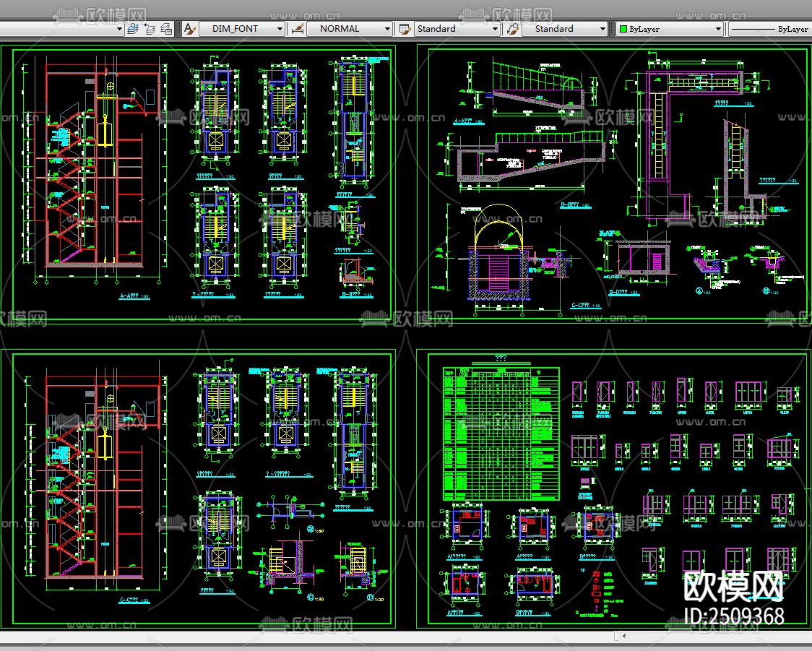
Task: Open the Table Style manager icon
Action: pos(405,29)
